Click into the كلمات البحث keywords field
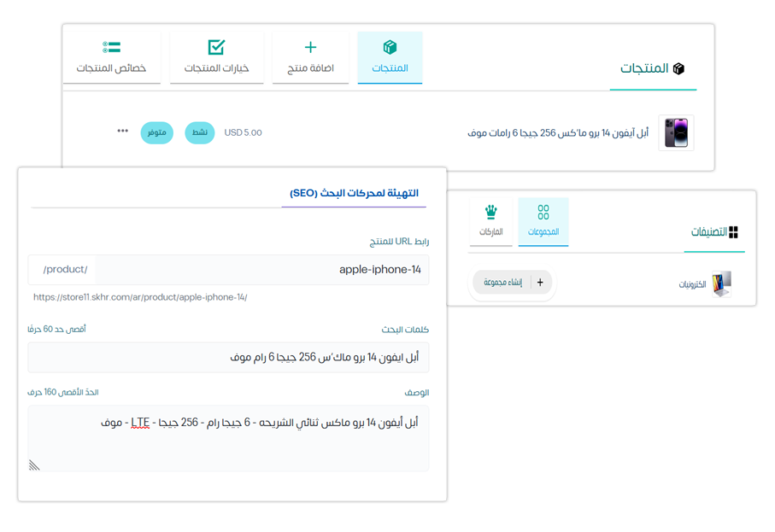 pos(228,358)
